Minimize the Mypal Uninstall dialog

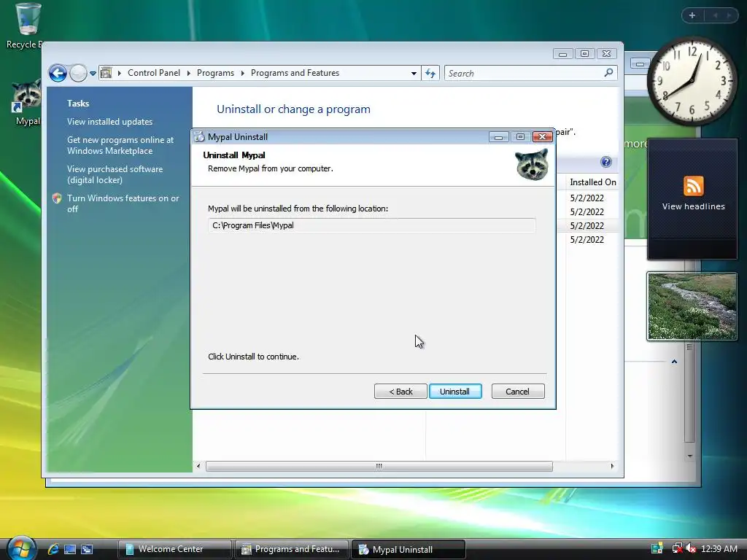coord(498,137)
